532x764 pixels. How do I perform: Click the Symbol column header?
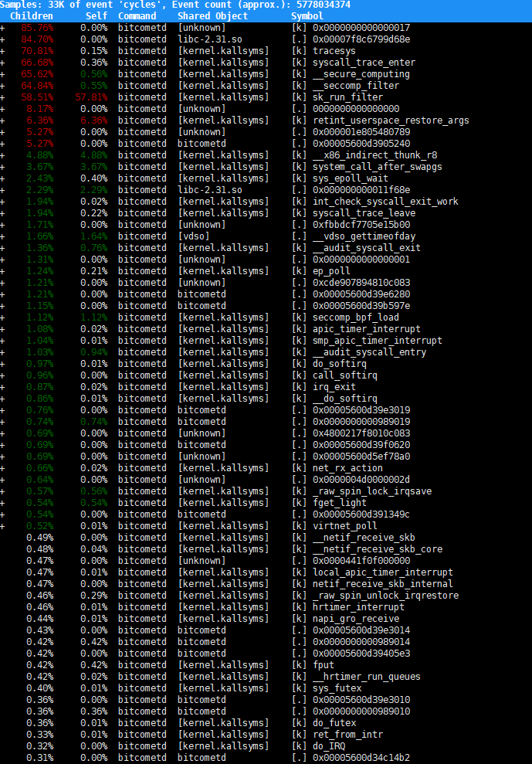pos(307,16)
